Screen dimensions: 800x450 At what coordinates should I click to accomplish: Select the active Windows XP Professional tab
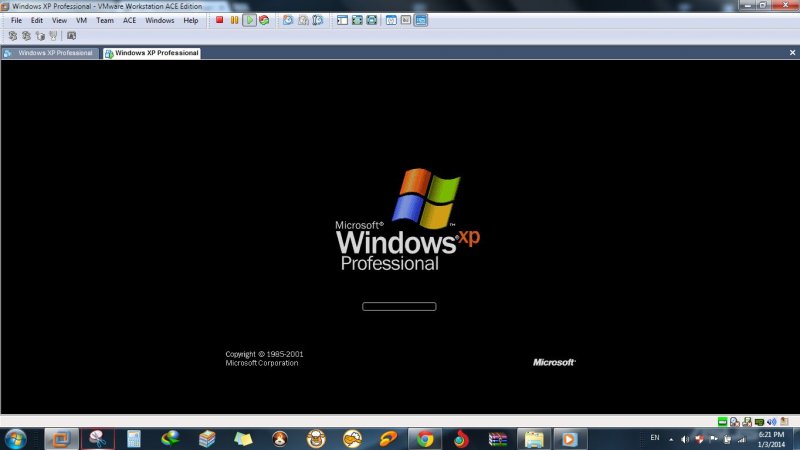click(152, 53)
